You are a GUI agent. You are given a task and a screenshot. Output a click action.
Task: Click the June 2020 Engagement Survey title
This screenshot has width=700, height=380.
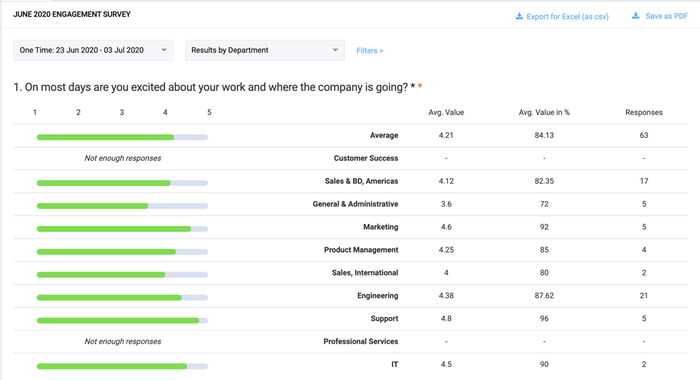pos(72,14)
